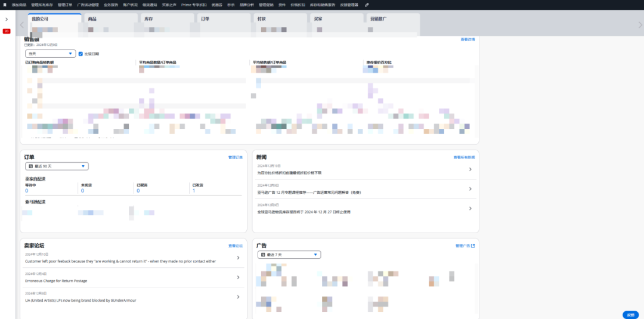Open 管理所有库存 in the top bar
The width and height of the screenshot is (644, 319).
[42, 5]
